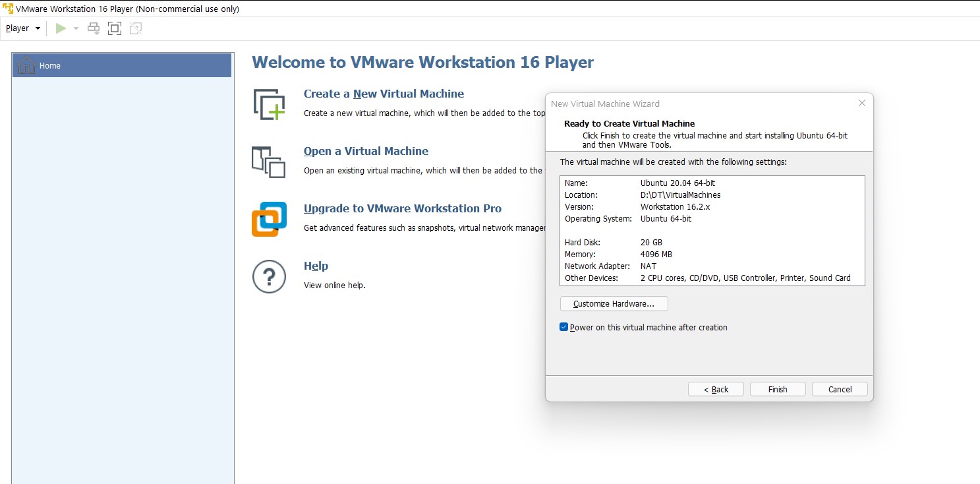Click the Operating System value Ubuntu 64-bit
Screen dimensions: 980x484
(x=666, y=218)
